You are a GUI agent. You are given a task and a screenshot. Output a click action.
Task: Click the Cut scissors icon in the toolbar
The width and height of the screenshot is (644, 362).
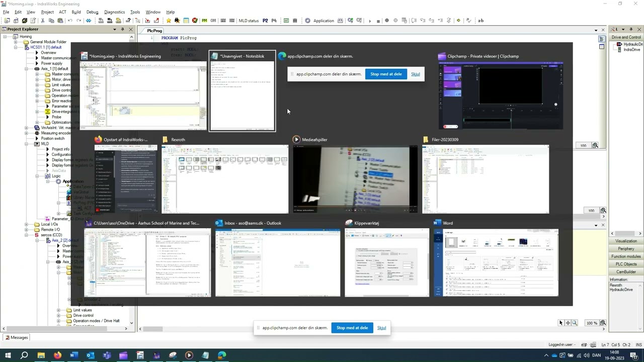(x=43, y=21)
